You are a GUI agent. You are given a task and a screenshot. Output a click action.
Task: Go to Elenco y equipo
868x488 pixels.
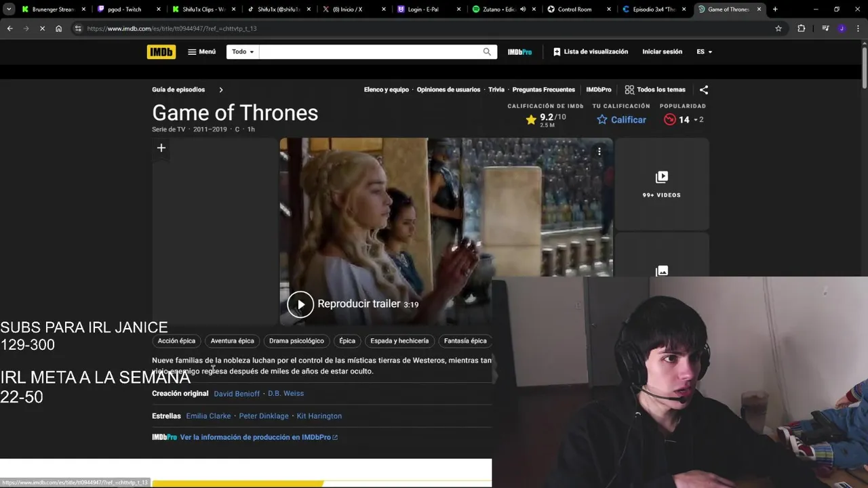coord(387,89)
